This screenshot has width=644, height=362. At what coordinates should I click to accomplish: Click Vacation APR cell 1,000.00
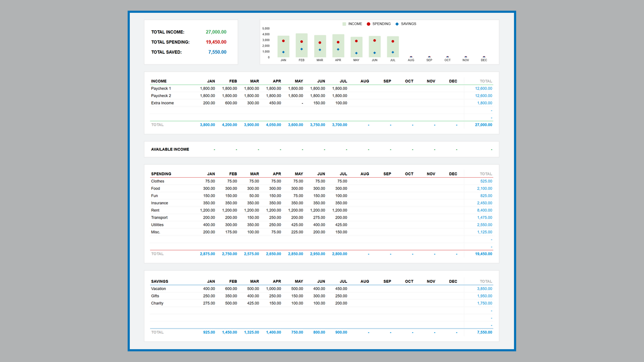[x=274, y=289]
